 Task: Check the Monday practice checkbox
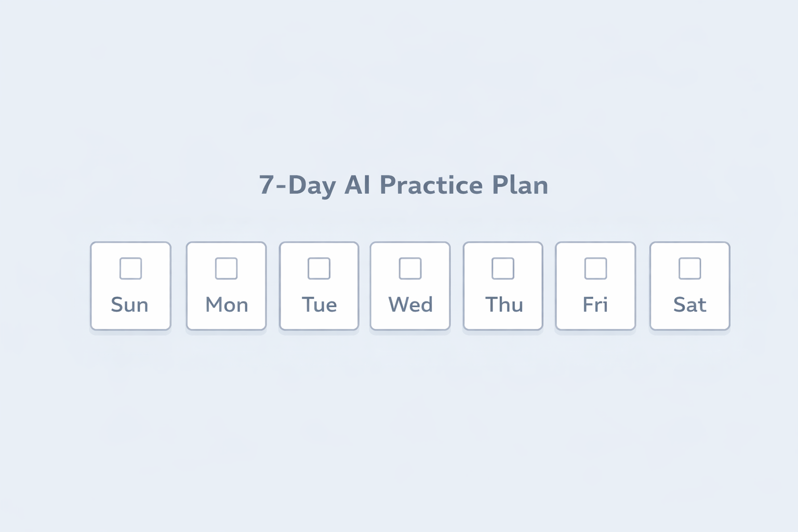(226, 269)
